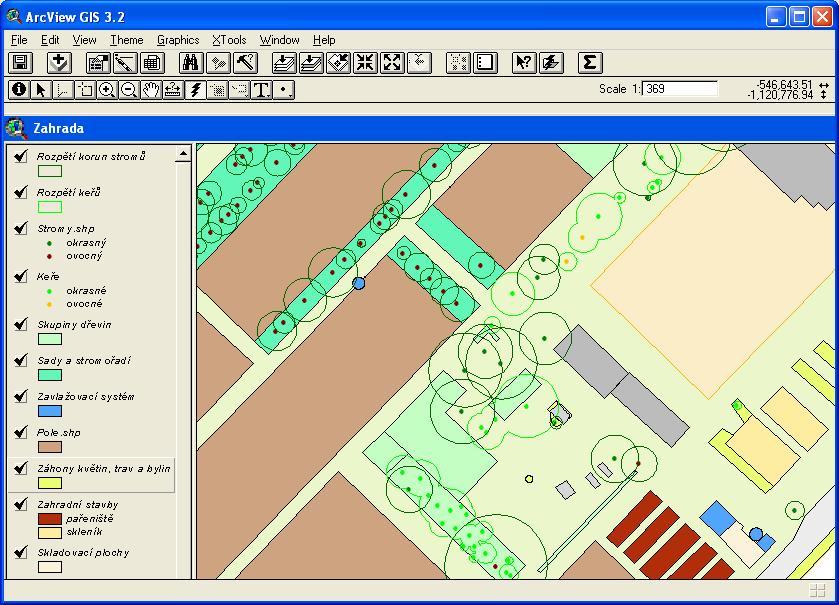
Task: Activate the context Help pointer button
Action: 524,63
